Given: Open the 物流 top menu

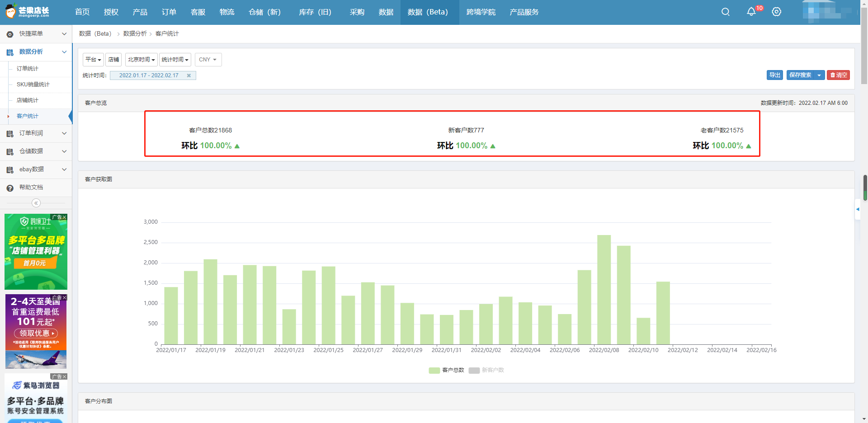Looking at the screenshot, I should pos(227,12).
